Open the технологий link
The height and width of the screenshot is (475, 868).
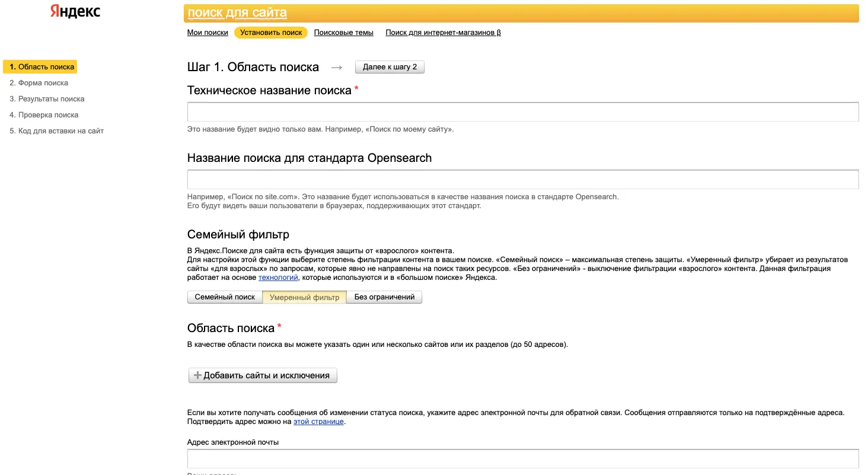[x=278, y=278]
